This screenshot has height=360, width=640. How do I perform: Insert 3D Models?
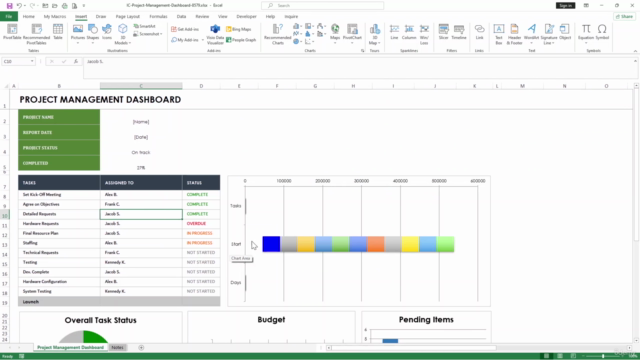(122, 34)
